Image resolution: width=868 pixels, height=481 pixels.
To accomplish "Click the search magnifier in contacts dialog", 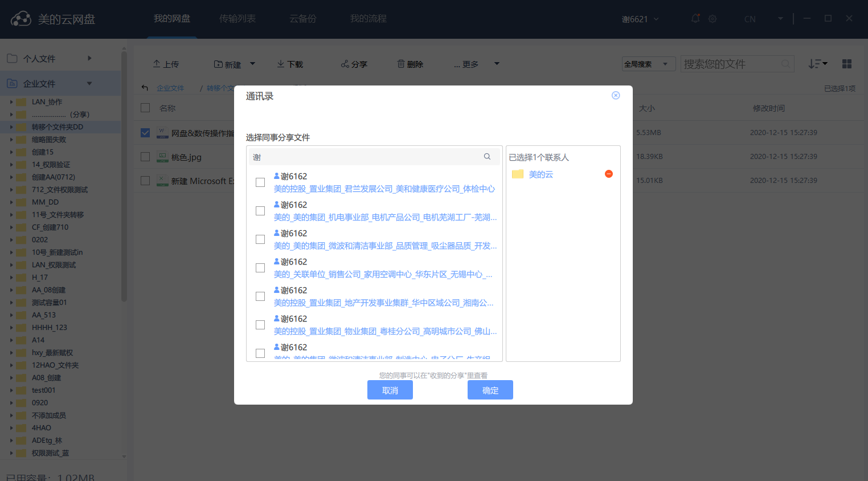I will 487,157.
